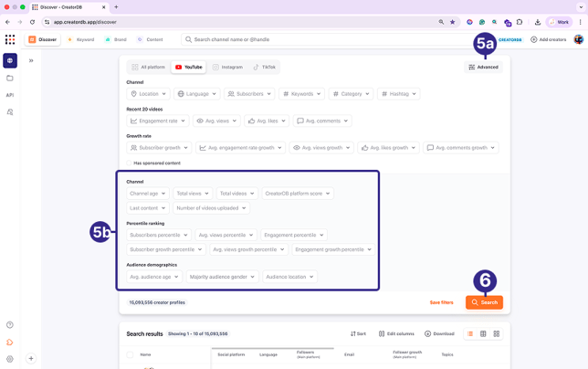Switch to the Keyword tab

pyautogui.click(x=81, y=39)
